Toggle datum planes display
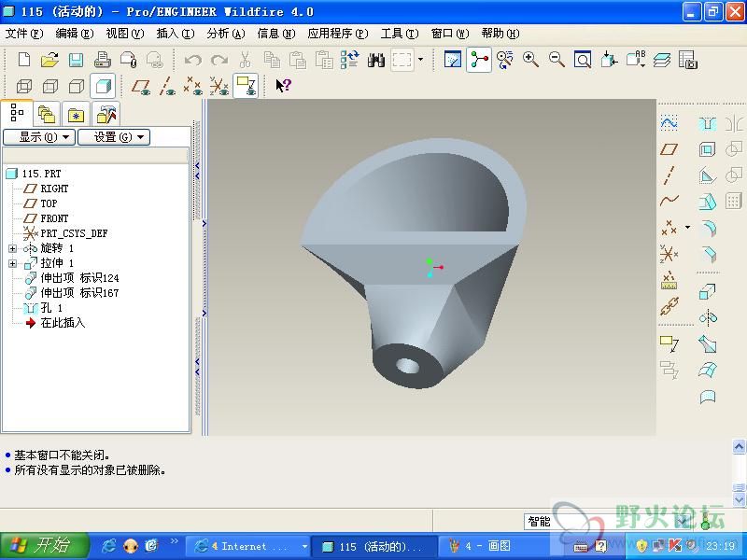Screen dimensions: 747x560 [141, 86]
